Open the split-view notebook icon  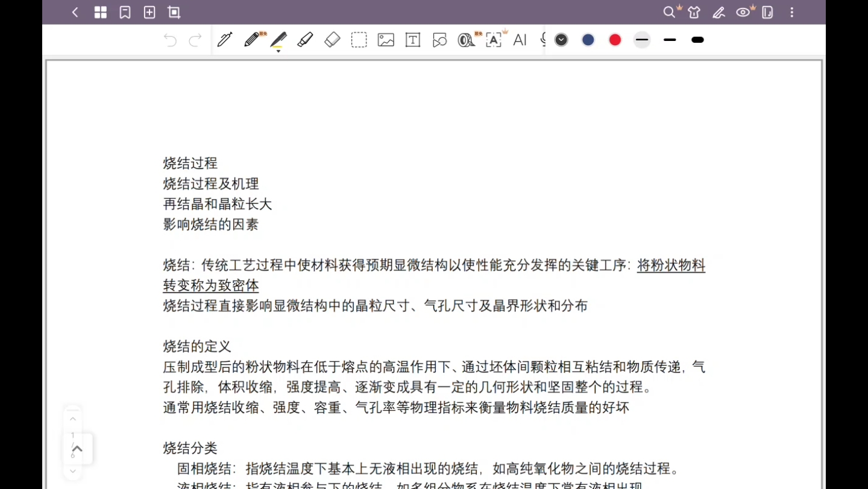coord(767,12)
